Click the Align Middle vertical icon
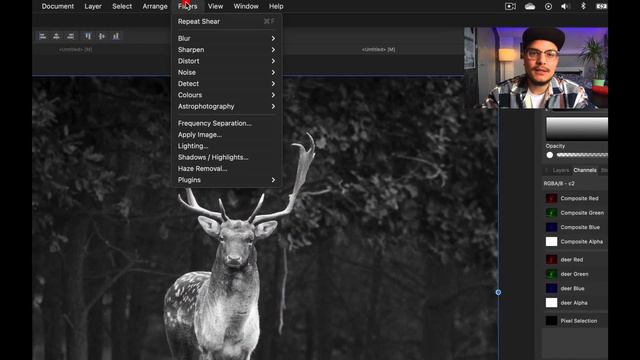 [x=102, y=36]
